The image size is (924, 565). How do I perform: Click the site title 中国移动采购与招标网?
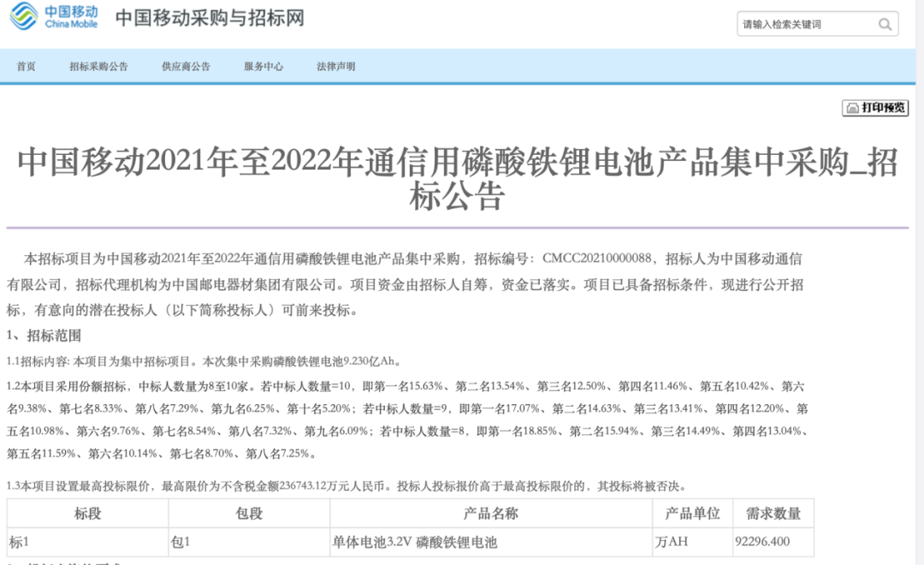coord(210,18)
